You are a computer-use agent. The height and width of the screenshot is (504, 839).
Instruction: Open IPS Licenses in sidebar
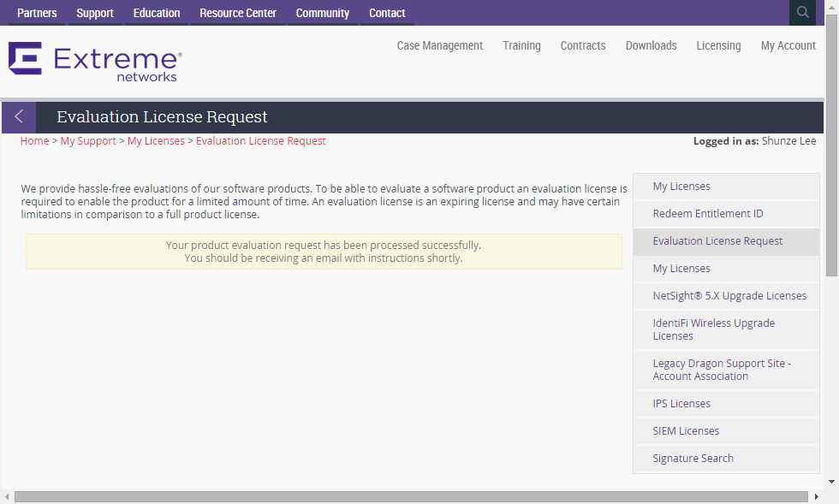726,403
